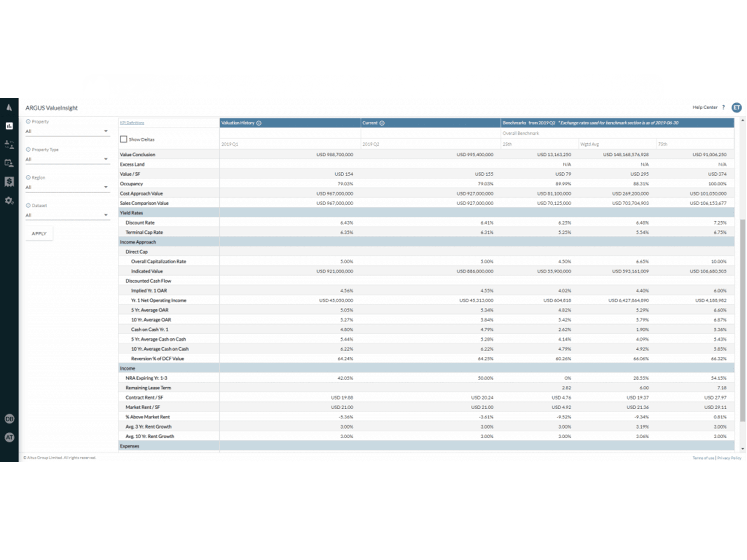This screenshot has width=747, height=560.
Task: Click the scrollbar down arrow
Action: (743, 449)
